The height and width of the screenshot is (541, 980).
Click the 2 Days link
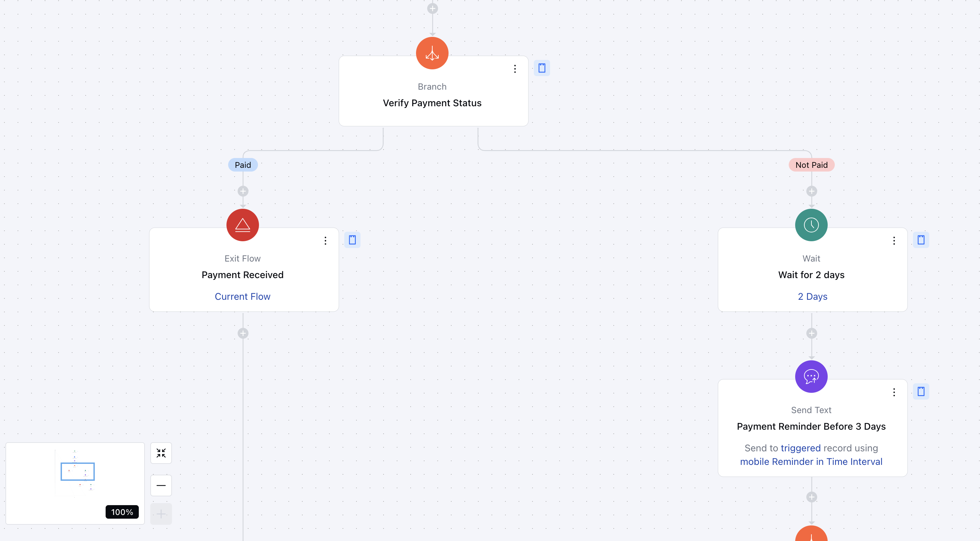pos(812,296)
